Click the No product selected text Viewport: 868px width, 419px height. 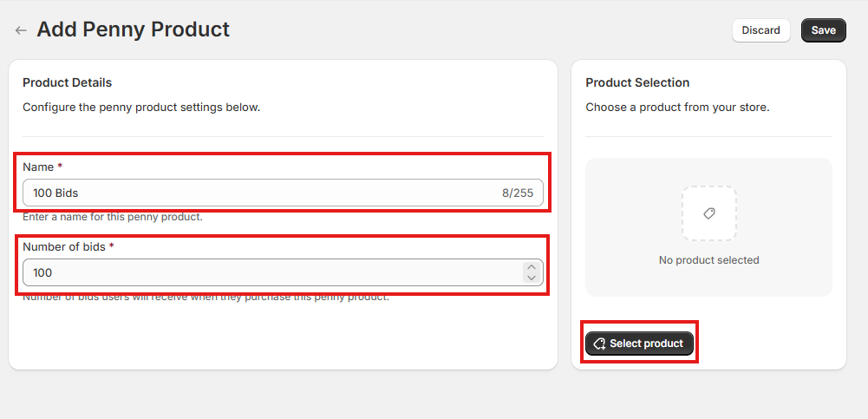click(x=708, y=260)
